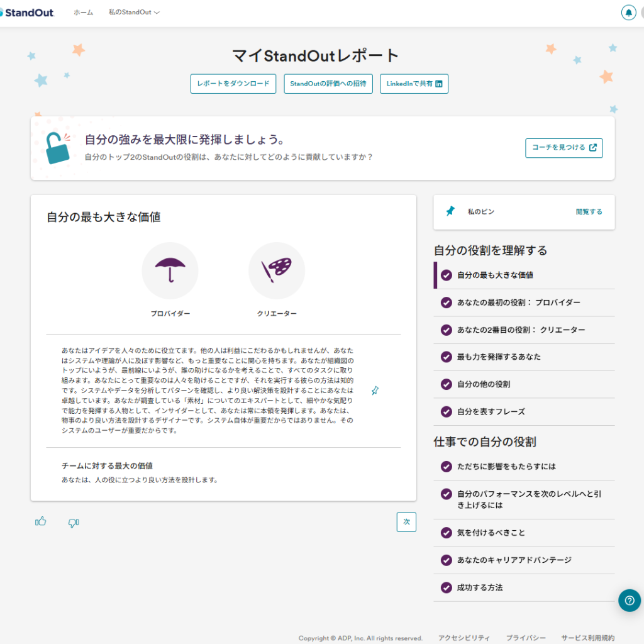
Task: Click the StandOut logo
Action: 27,13
